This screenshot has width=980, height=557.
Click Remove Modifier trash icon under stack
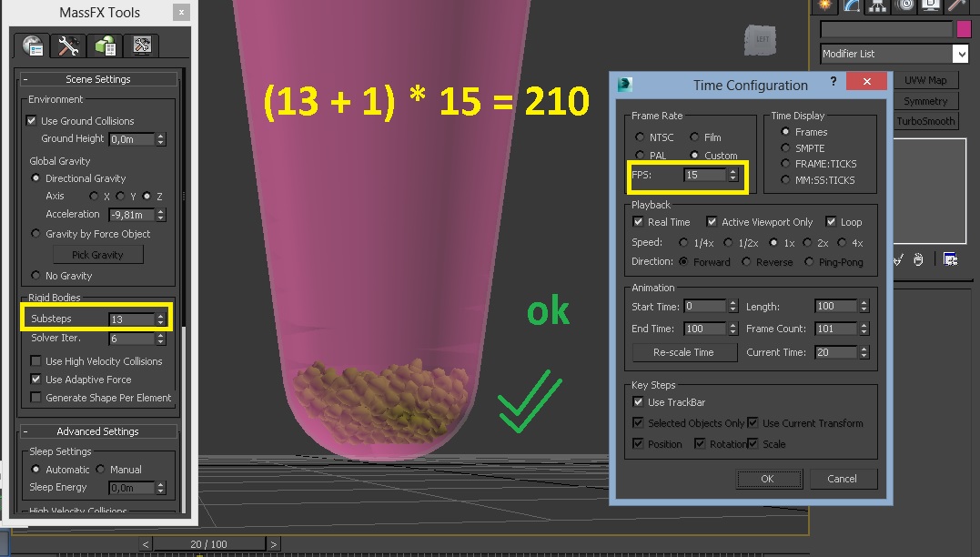point(918,259)
